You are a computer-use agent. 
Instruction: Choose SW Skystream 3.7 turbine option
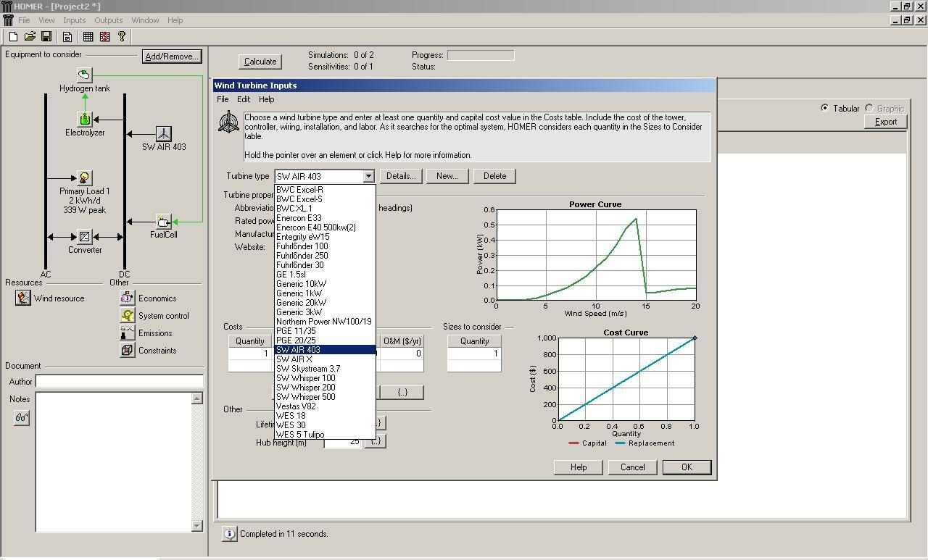[x=325, y=369]
